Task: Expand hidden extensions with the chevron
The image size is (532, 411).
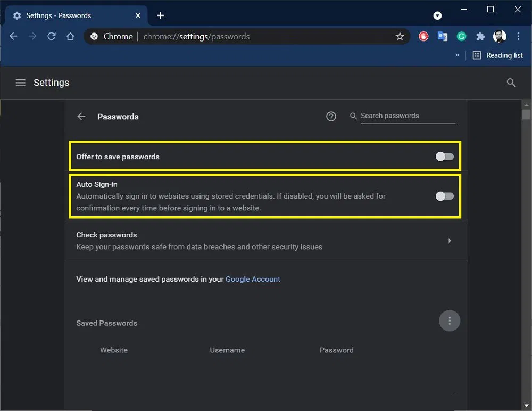Action: (457, 55)
